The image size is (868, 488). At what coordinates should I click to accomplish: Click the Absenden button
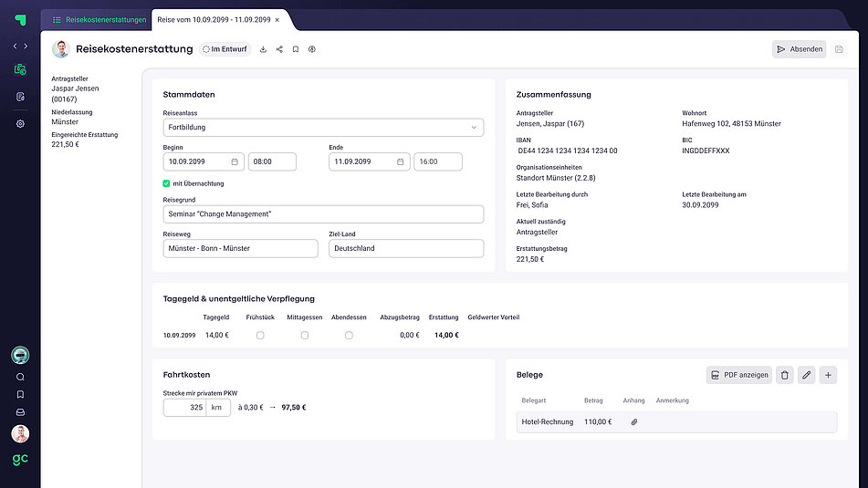pos(799,49)
